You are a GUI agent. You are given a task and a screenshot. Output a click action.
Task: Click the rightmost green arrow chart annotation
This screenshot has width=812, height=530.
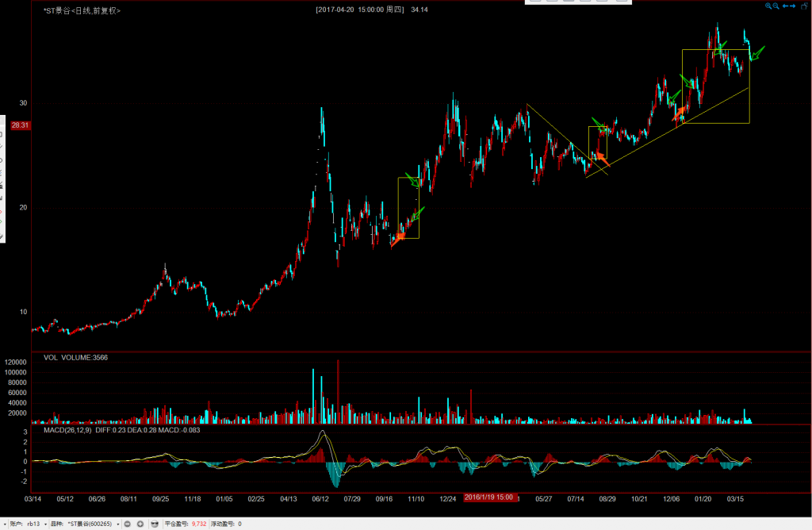point(757,54)
